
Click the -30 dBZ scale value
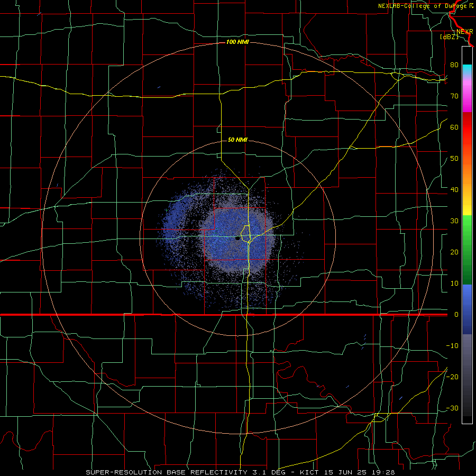coord(452,408)
